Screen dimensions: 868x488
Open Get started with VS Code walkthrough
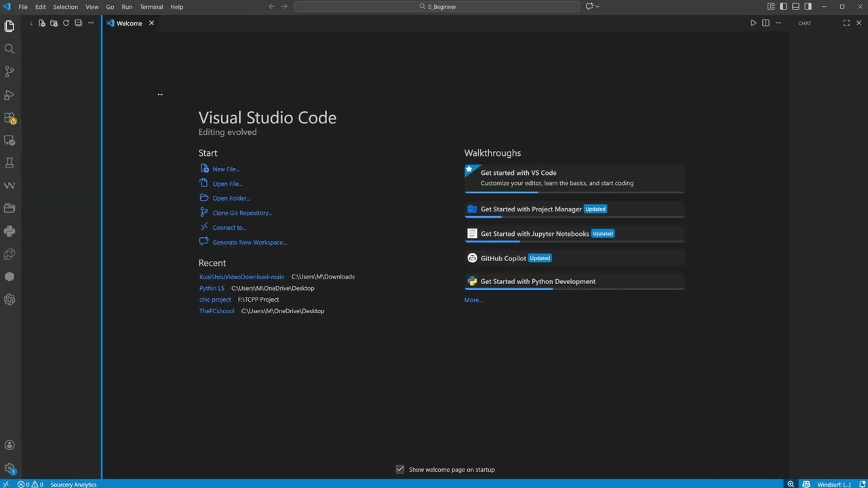click(574, 179)
